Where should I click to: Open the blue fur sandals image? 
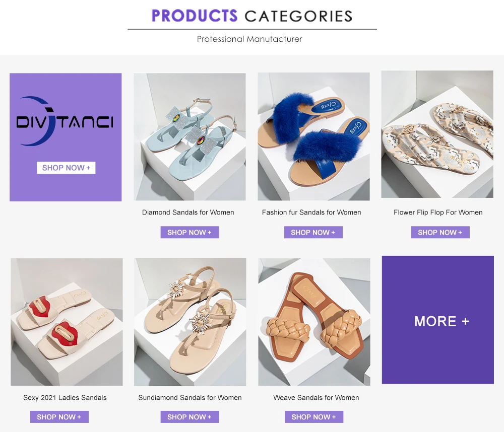(313, 136)
